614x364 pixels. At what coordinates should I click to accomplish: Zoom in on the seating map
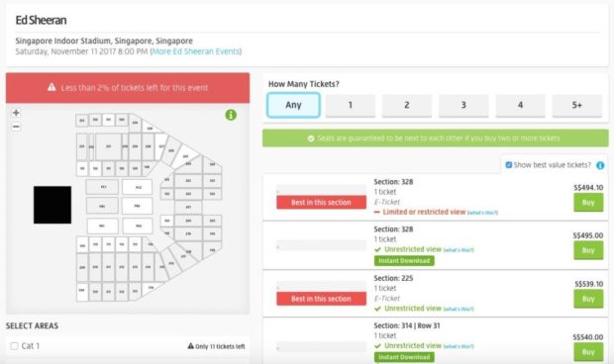(16, 113)
